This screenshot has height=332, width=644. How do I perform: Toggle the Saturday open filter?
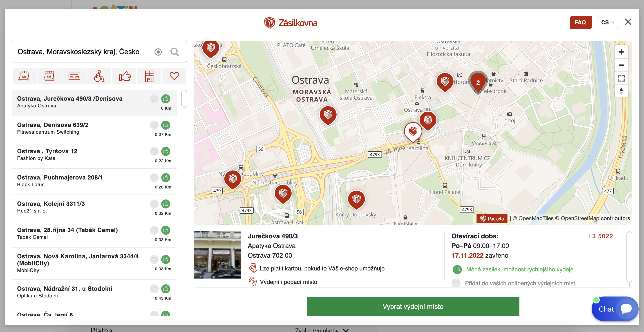click(24, 76)
